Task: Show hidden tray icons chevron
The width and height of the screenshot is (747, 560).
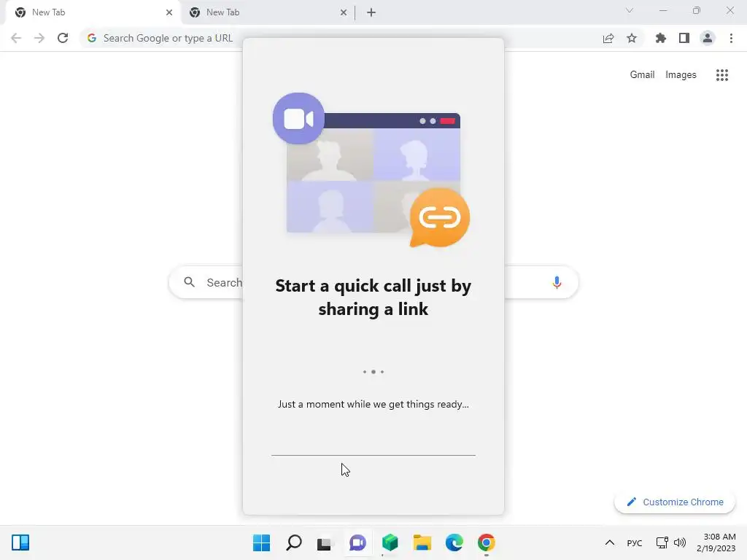Action: pos(610,542)
